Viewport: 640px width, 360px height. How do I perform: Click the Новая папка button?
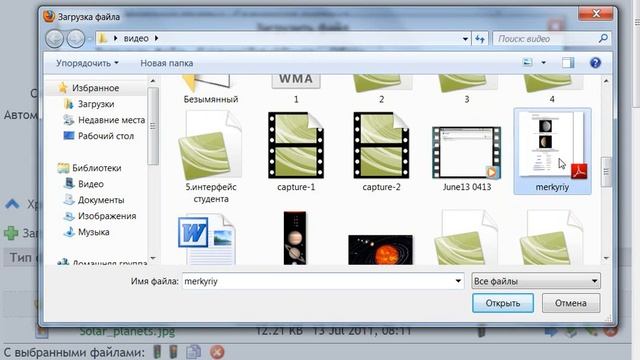tap(167, 63)
